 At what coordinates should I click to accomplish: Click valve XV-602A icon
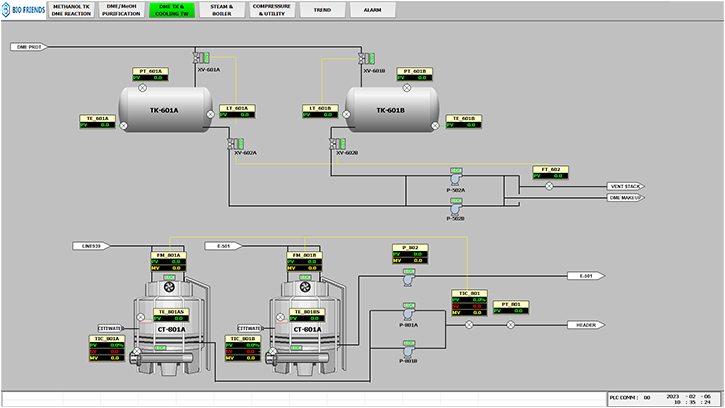pos(236,144)
